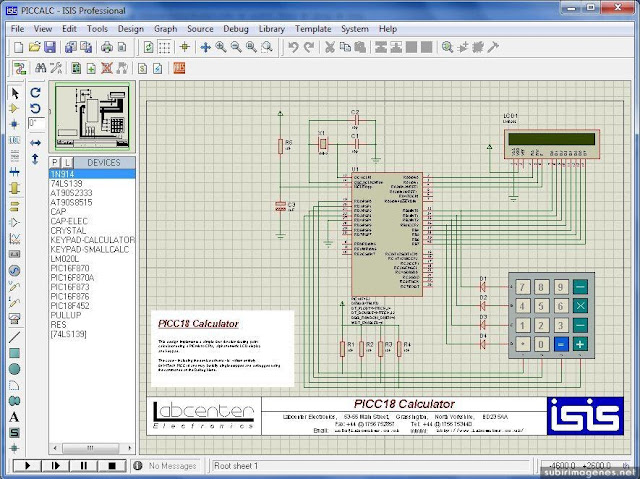The width and height of the screenshot is (640, 479).
Task: Cut selection with the scissors icon
Action: tap(329, 47)
